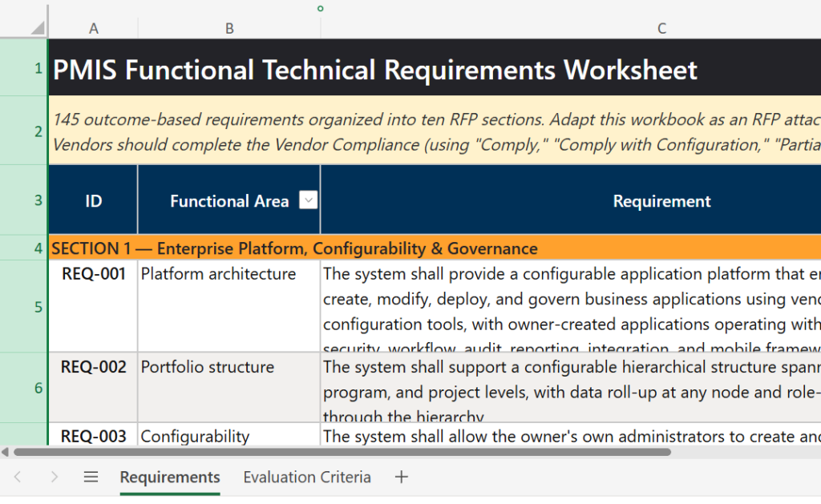
Task: Click the green selection handle above column B
Action: pos(321,8)
